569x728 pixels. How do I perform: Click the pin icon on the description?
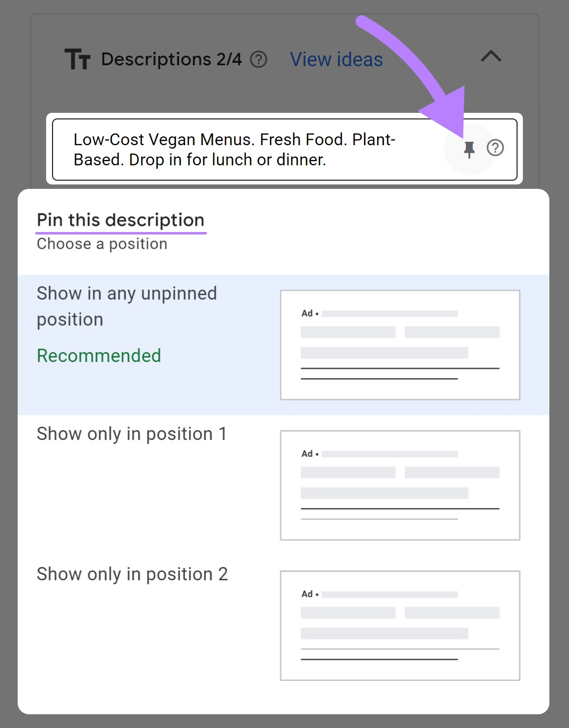(469, 148)
